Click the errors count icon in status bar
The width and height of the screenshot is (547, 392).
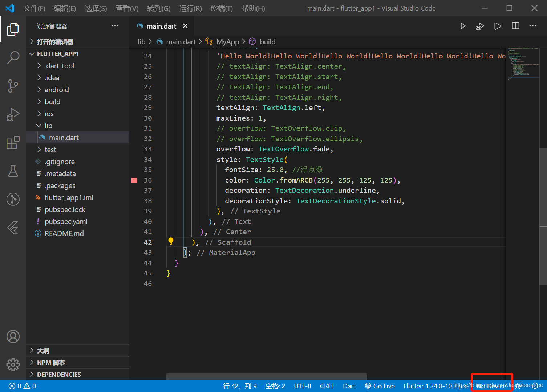click(x=12, y=386)
